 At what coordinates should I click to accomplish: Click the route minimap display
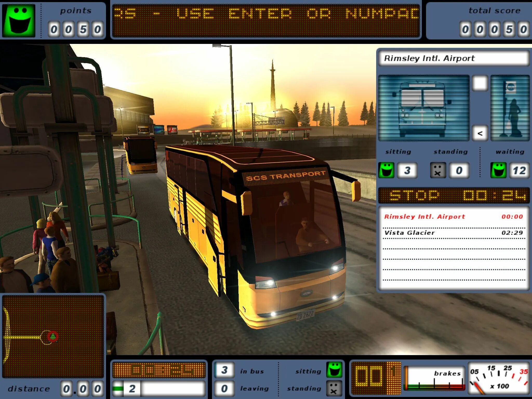(x=53, y=336)
